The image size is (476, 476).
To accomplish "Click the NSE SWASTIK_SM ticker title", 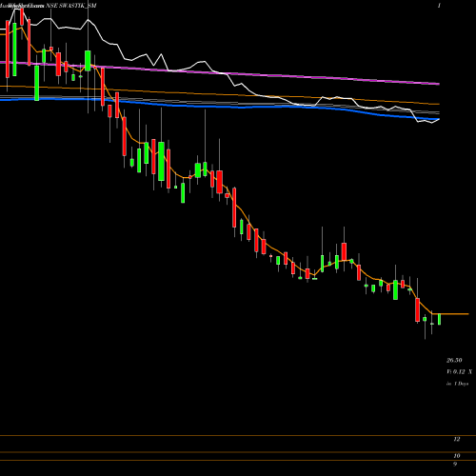I will [71, 6].
